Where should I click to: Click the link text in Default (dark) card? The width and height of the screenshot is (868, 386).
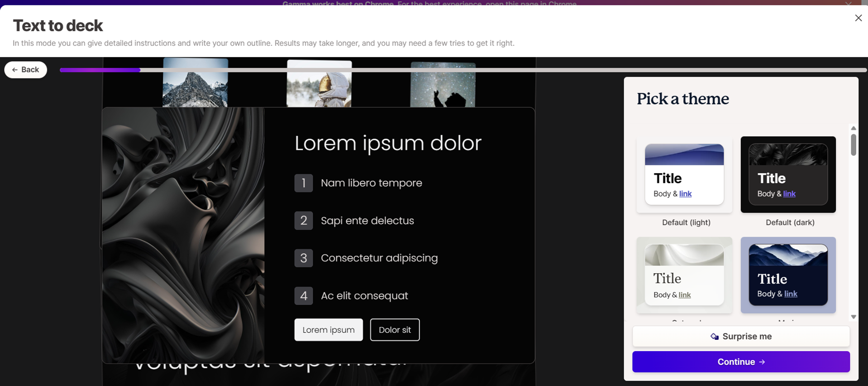point(789,194)
